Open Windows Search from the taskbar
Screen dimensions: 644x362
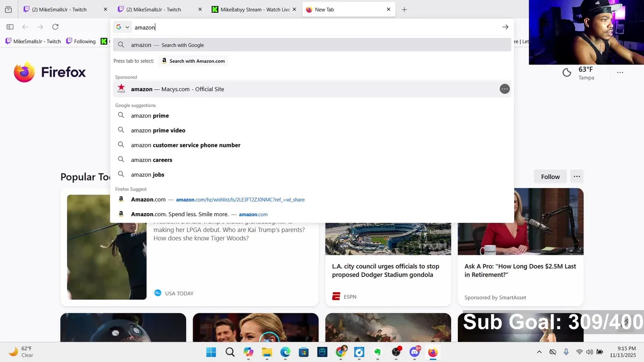(230, 352)
